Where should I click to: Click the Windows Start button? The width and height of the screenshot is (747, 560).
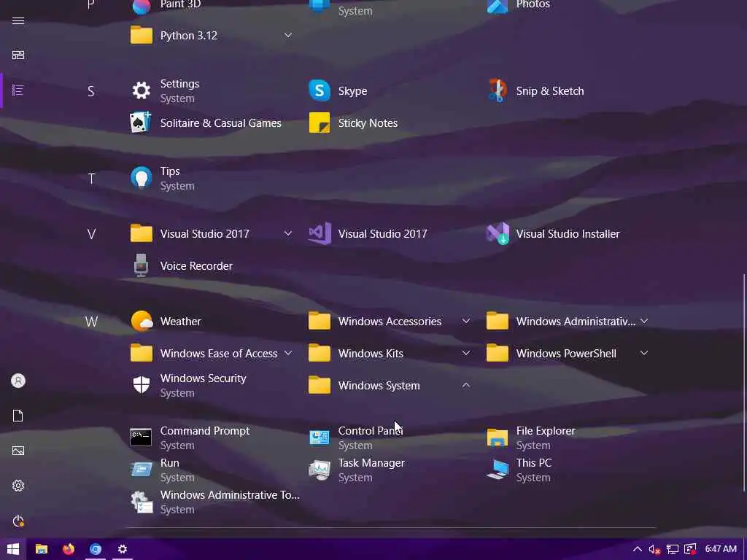click(x=13, y=549)
